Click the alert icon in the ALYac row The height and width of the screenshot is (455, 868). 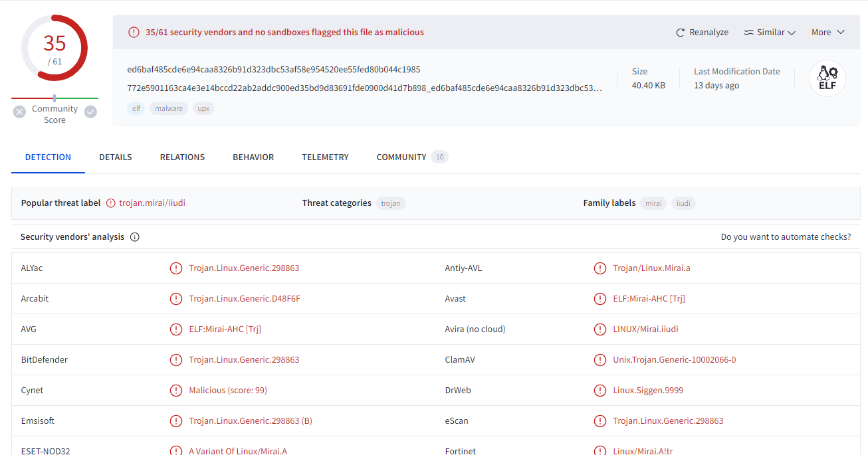click(175, 268)
